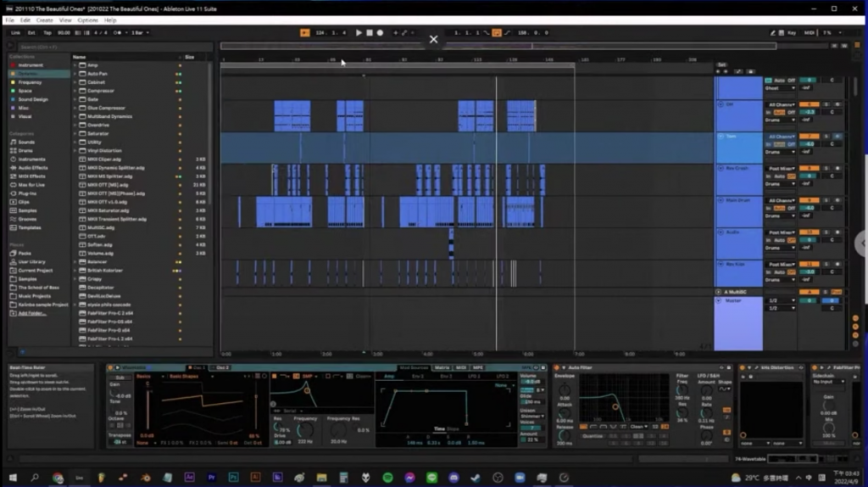Set OH track monitoring to Auto
Screen dimensions: 868x487
click(x=780, y=113)
